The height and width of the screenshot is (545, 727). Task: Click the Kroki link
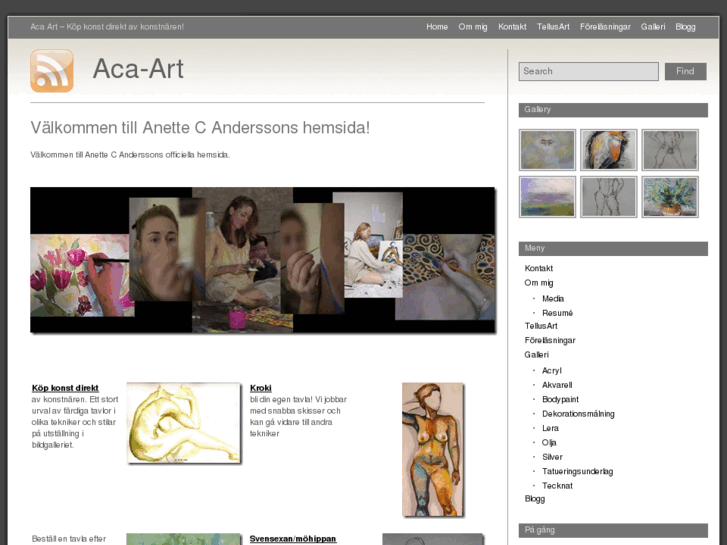pyautogui.click(x=261, y=388)
